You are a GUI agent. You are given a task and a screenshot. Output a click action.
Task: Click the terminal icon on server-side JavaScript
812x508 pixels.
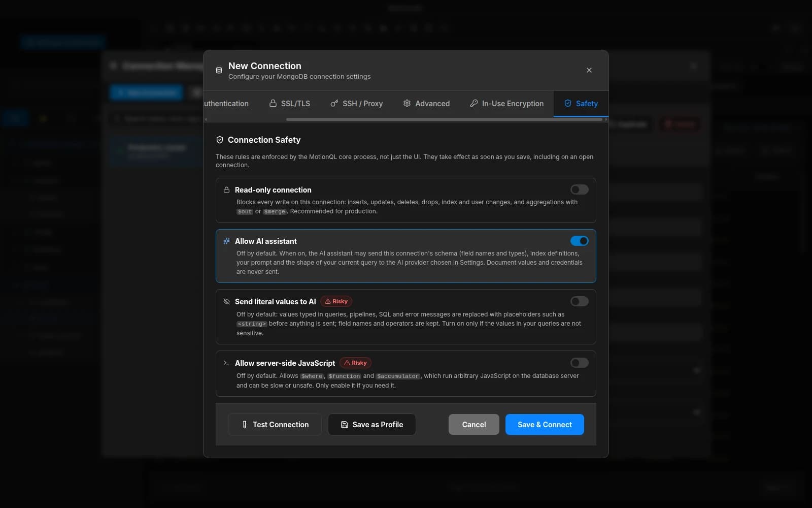(227, 363)
